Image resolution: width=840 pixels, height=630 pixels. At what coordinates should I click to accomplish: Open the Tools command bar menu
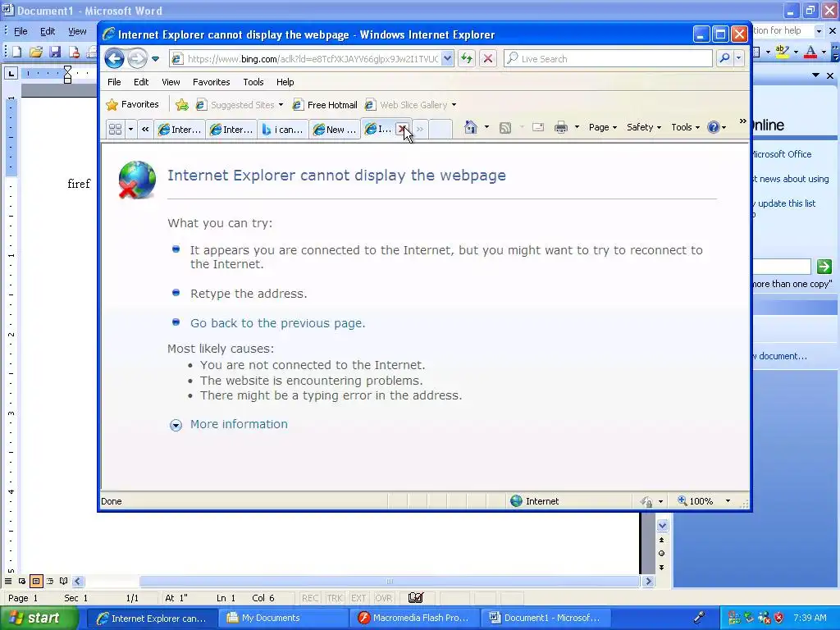pyautogui.click(x=685, y=127)
